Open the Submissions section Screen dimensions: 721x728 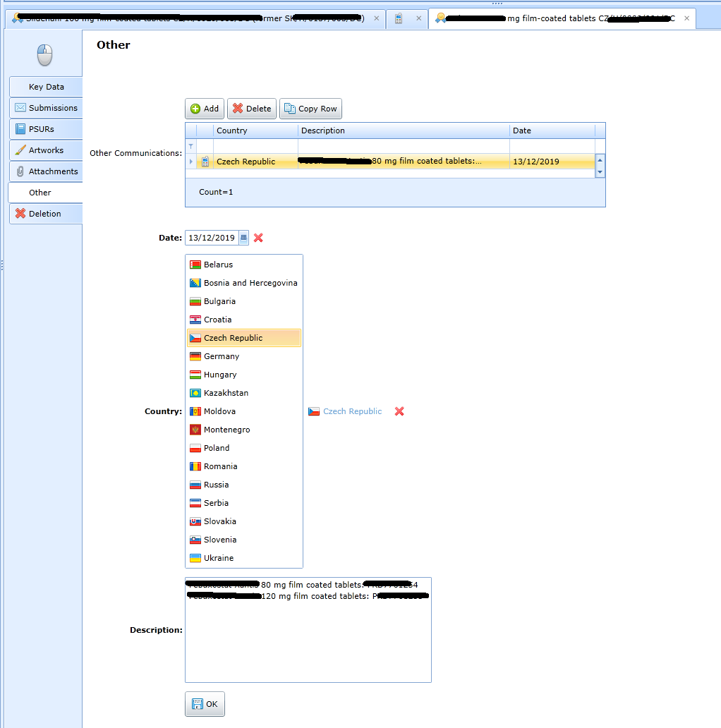click(x=46, y=108)
